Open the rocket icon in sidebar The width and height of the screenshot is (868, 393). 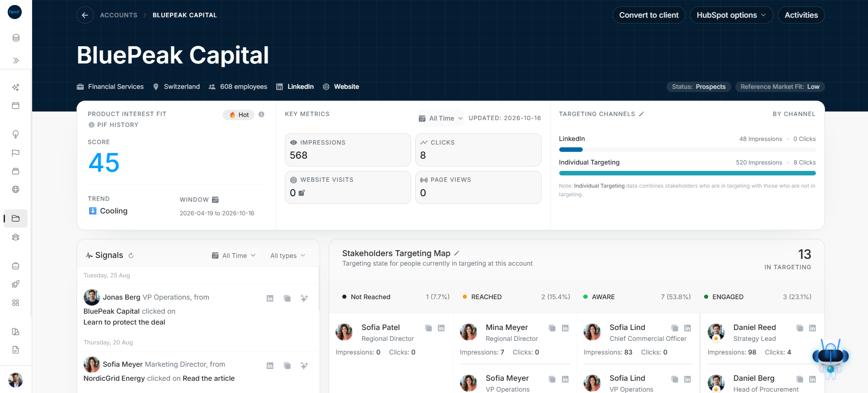16,284
